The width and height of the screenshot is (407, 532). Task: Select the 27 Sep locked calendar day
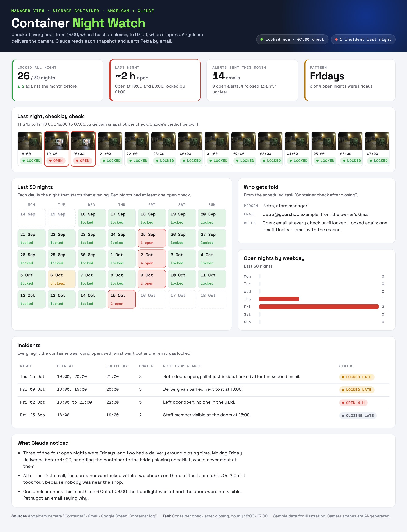(x=212, y=238)
